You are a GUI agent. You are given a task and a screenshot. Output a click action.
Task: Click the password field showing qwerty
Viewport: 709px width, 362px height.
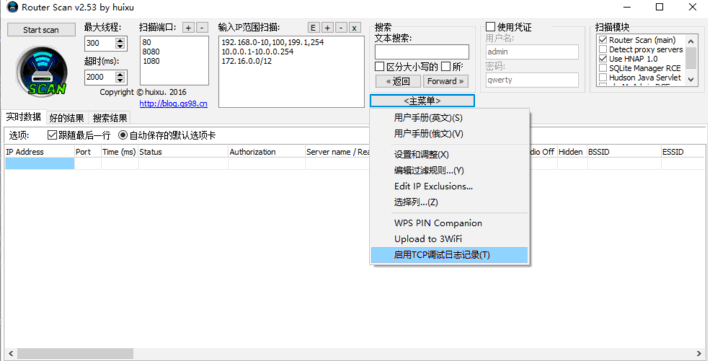click(x=532, y=80)
